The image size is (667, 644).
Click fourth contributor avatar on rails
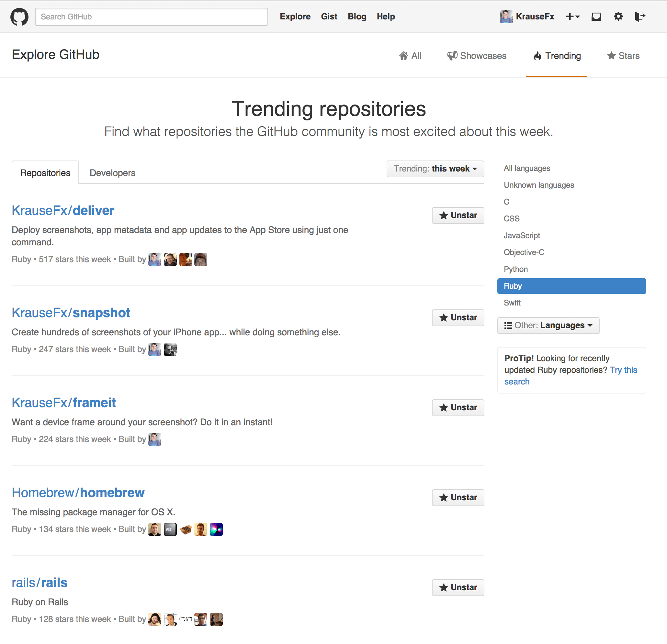[x=201, y=619]
